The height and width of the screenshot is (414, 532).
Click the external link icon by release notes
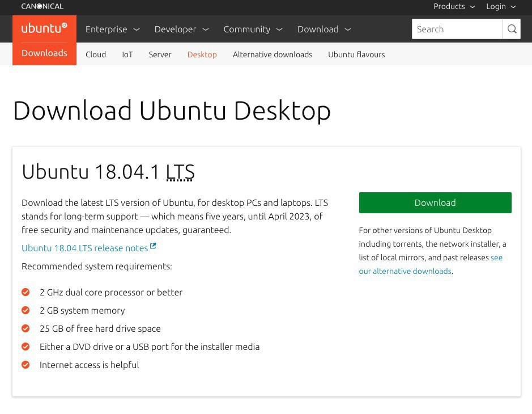click(x=153, y=247)
